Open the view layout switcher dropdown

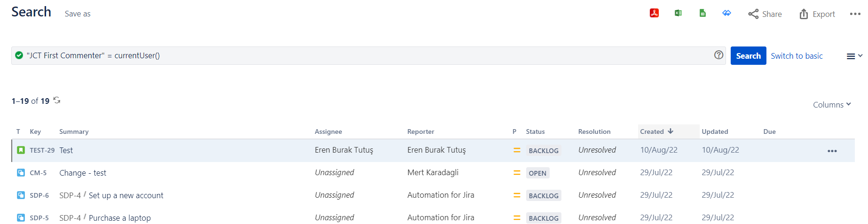coord(854,56)
